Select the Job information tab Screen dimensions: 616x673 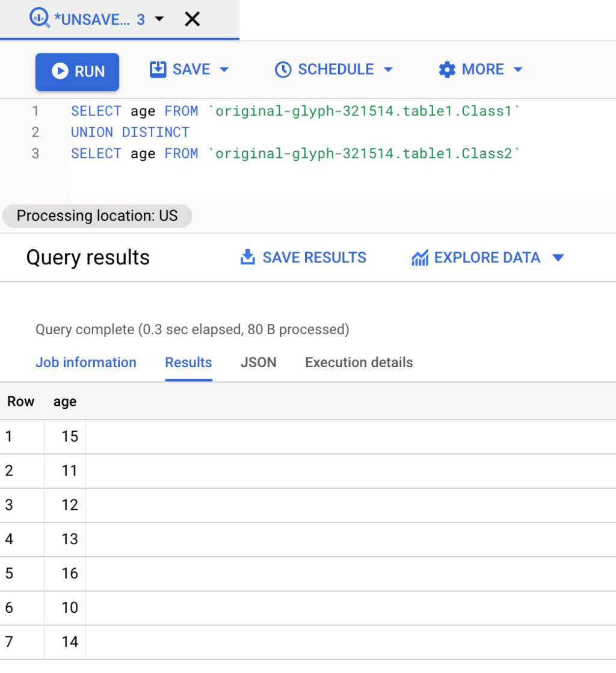tap(86, 362)
